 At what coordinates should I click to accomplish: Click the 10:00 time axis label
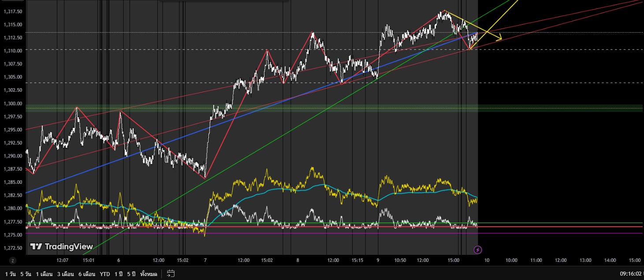coord(511,261)
